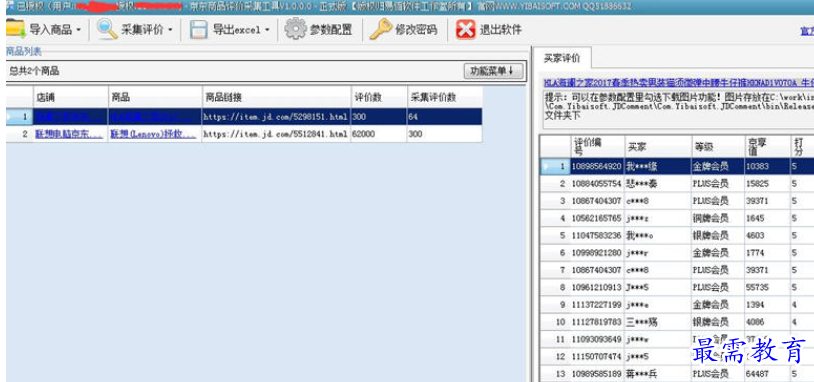The image size is (814, 382).
Task: Click the 导出excel save icon
Action: point(199,30)
